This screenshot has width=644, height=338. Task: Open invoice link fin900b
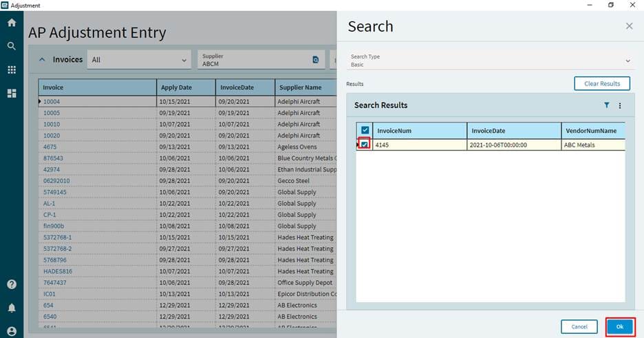pyautogui.click(x=54, y=226)
